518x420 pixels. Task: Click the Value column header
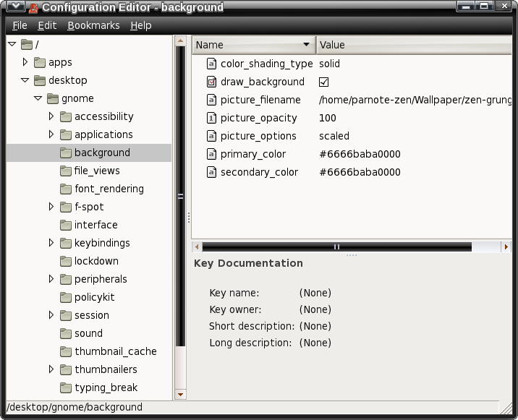pos(414,45)
